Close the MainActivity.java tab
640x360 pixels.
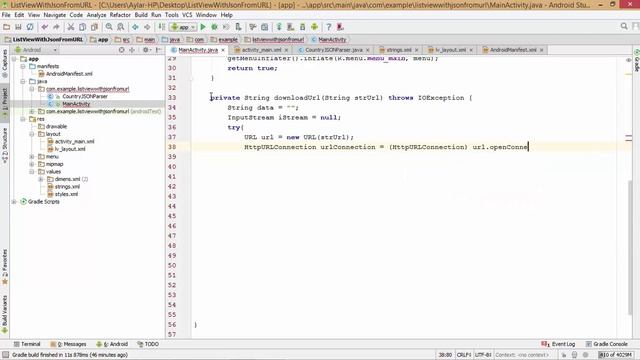click(223, 50)
